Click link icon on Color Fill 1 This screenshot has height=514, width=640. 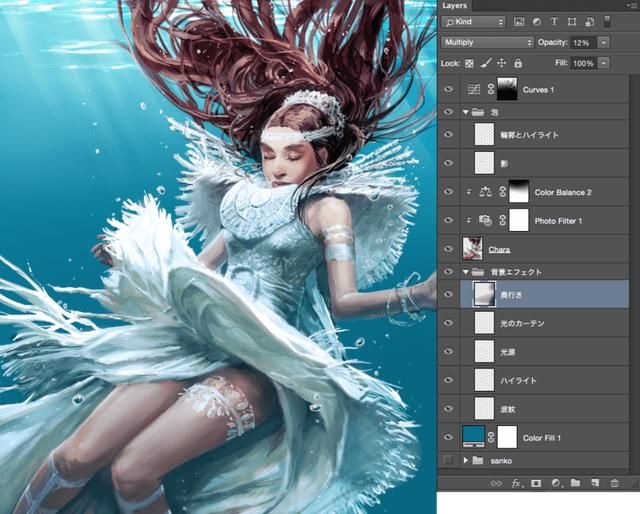pyautogui.click(x=491, y=437)
